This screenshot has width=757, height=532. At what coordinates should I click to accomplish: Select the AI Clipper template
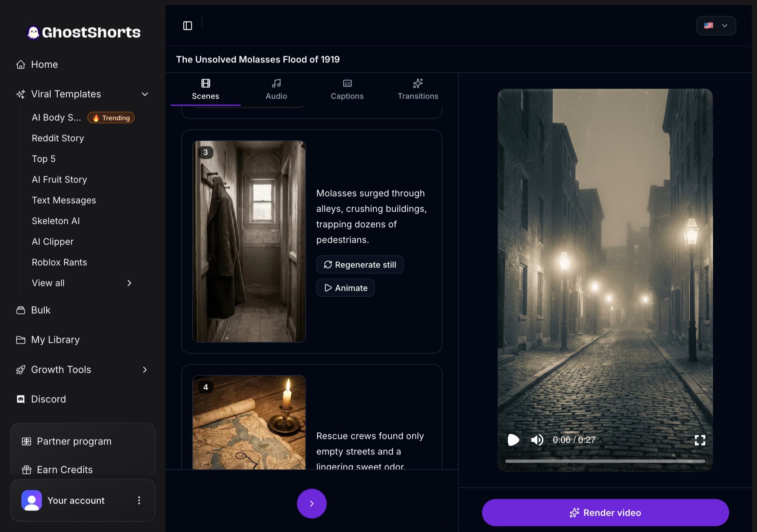click(53, 242)
